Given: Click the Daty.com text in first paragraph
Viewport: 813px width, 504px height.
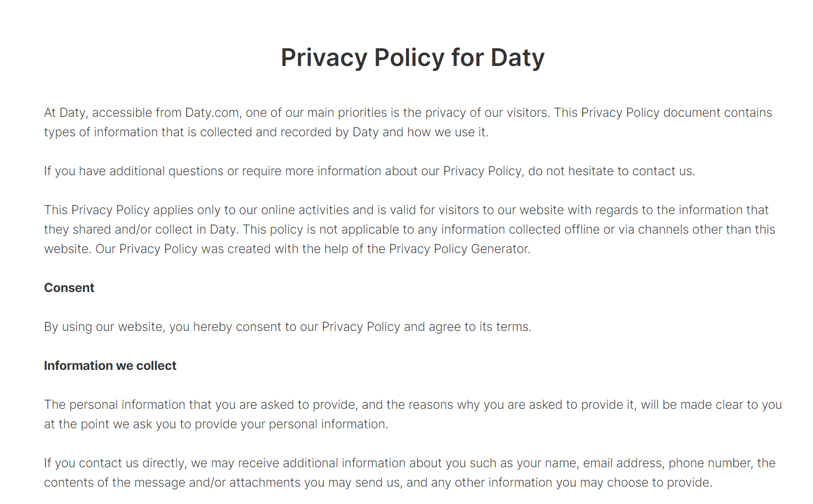Looking at the screenshot, I should pos(212,112).
